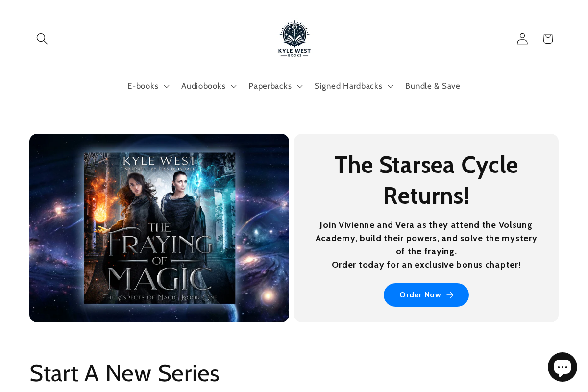588x392 pixels.
Task: Open the Shopify chat bubble
Action: coord(563,367)
